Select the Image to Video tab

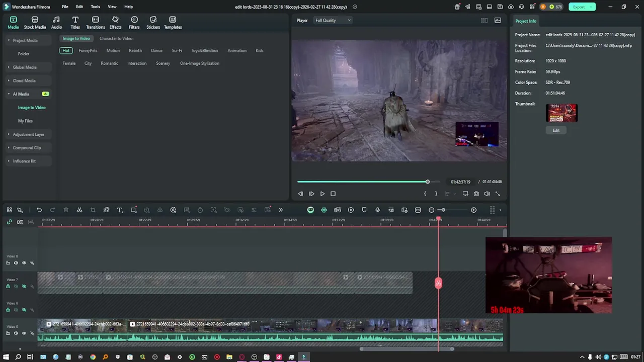coord(76,38)
